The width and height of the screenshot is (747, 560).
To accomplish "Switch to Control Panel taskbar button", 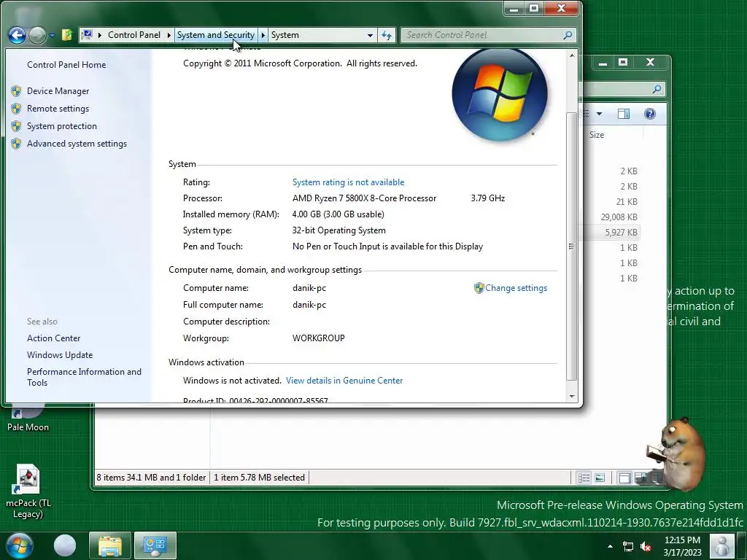I will click(x=155, y=545).
